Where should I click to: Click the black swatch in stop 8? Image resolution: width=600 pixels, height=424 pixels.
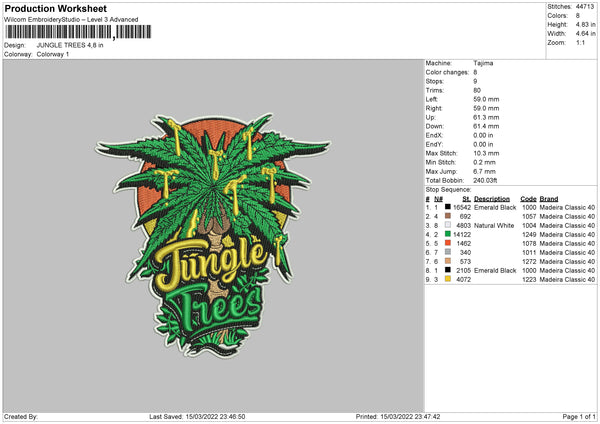[x=447, y=270]
